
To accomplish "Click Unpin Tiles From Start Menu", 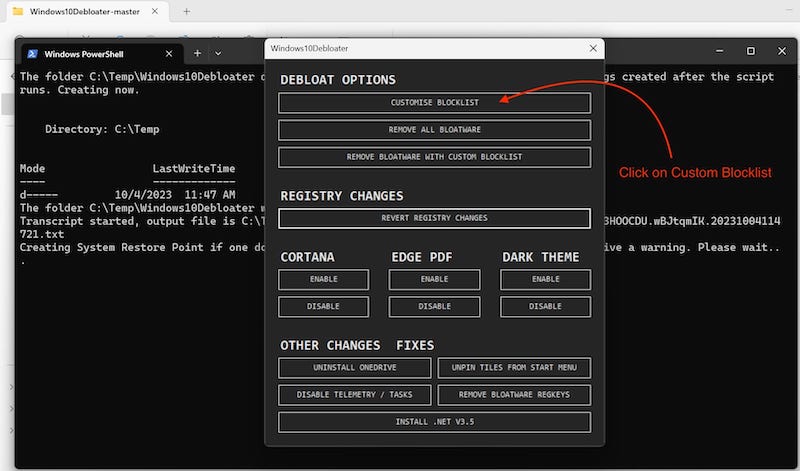I will point(514,368).
